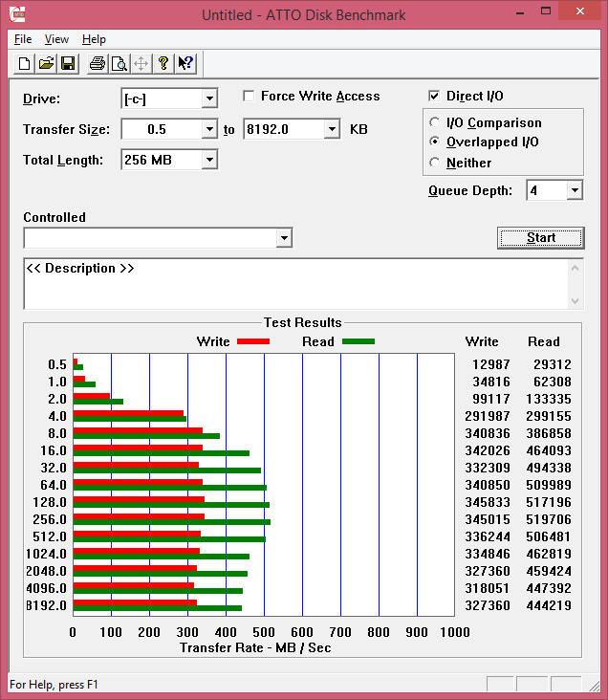
Task: Open the Queue Depth dropdown
Action: tap(575, 190)
